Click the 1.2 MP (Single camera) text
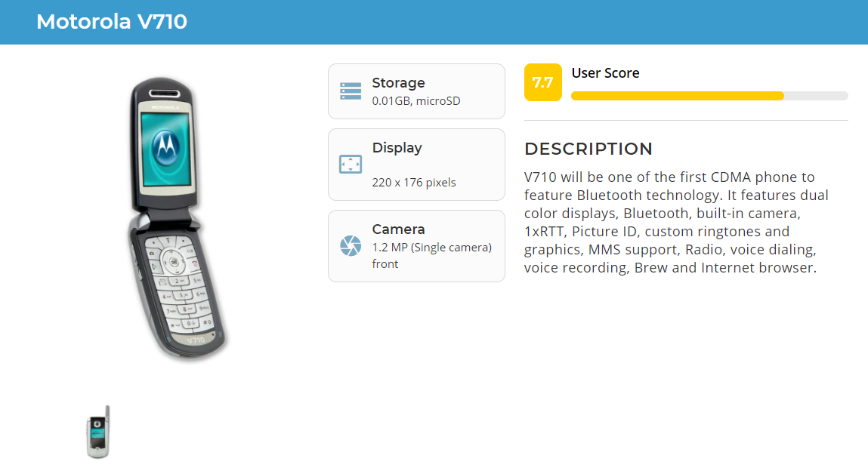The width and height of the screenshot is (868, 471). click(431, 247)
